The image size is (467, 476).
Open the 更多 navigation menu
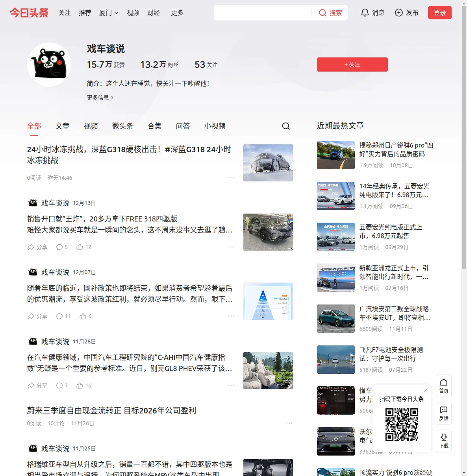coord(177,13)
